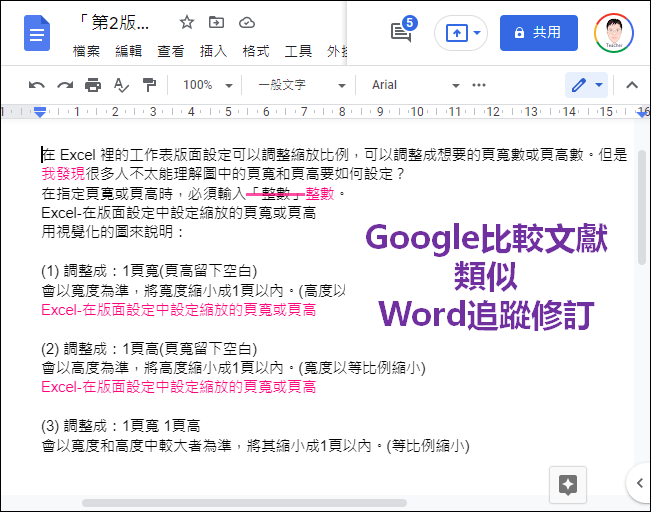Image resolution: width=651 pixels, height=512 pixels.
Task: Run spelling and grammar check
Action: 121,85
